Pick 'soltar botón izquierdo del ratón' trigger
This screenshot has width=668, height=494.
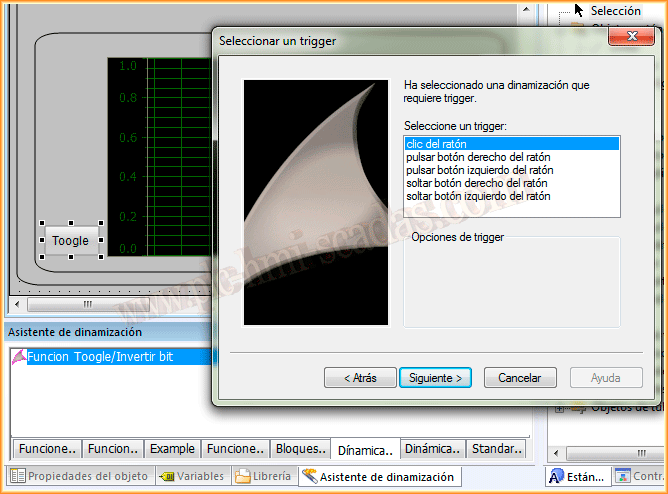[478, 197]
